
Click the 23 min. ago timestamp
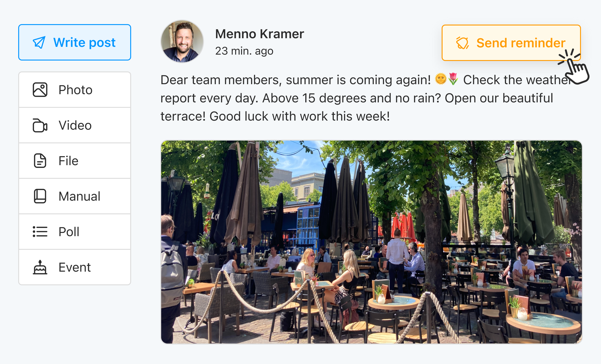(x=244, y=51)
